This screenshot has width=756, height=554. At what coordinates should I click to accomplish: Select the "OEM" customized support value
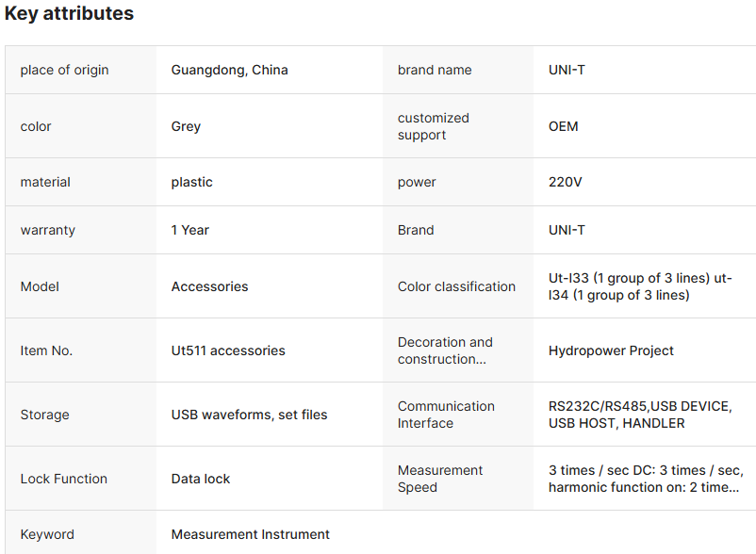tap(564, 126)
